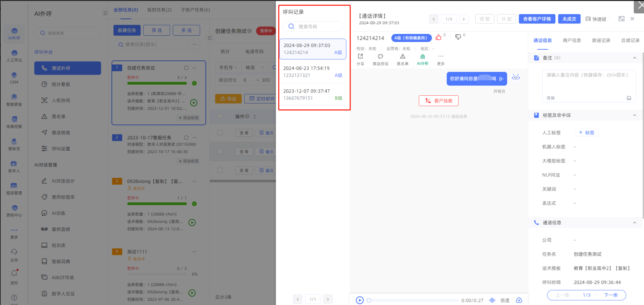Add number to blacklist via triangle icon
The height and width of the screenshot is (305, 644).
click(402, 56)
